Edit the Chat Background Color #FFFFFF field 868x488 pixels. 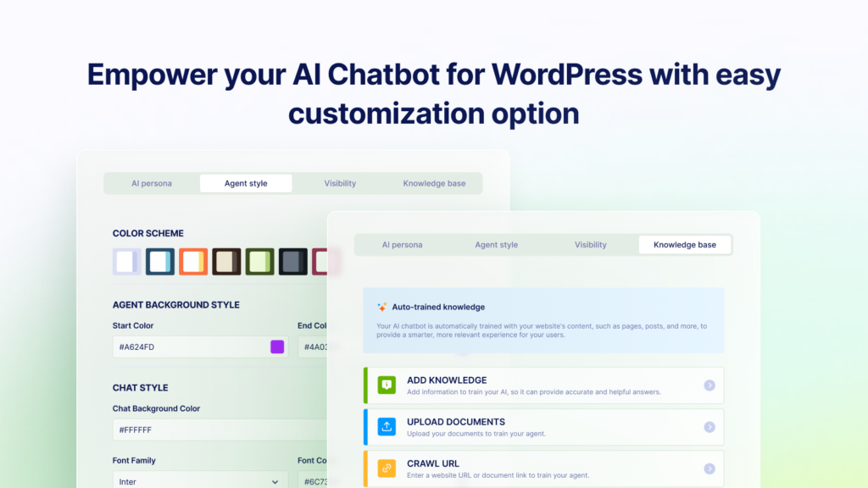220,430
